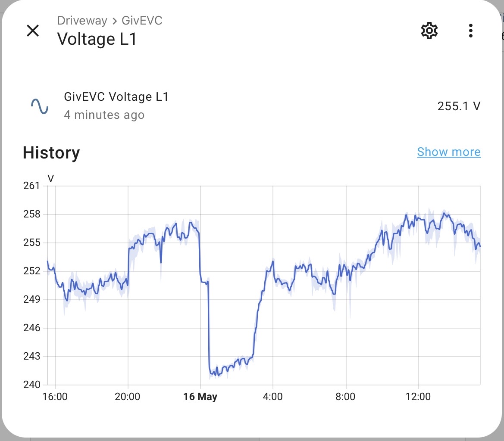Screen dimensions: 504x441
Task: Click the 20:00 time axis label
Action: coord(128,397)
